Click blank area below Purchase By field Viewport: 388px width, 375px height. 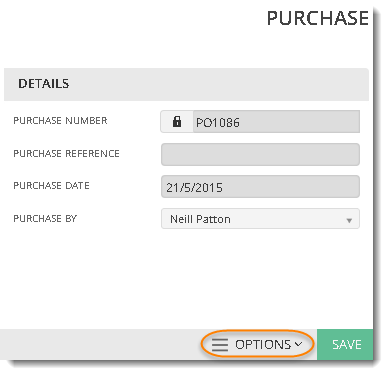tap(187, 278)
